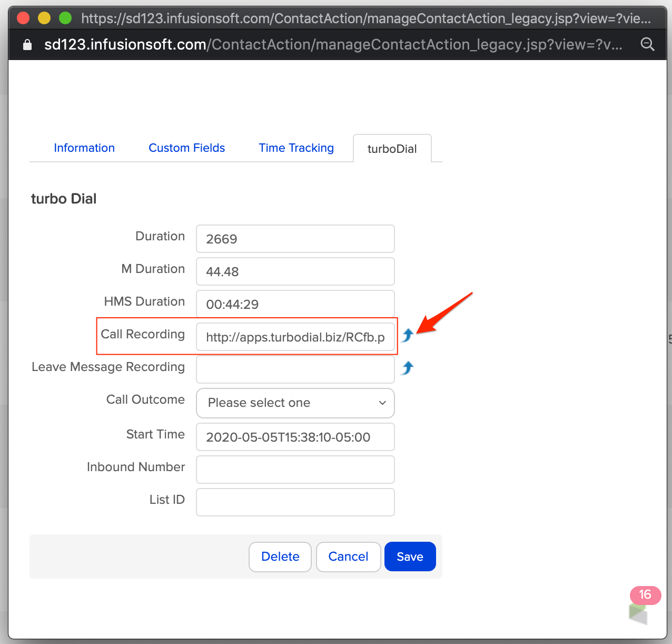Switch to the Custom Fields tab
This screenshot has width=672, height=644.
(x=187, y=148)
